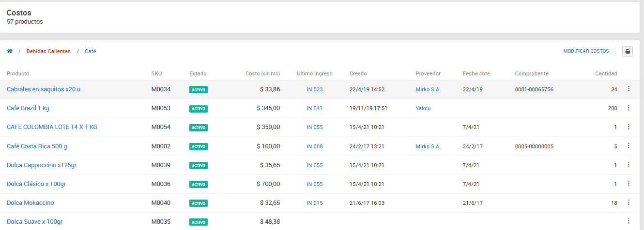Screen dimensions: 644x230
Task: Open ingreso IN 041 link
Action: click(315, 108)
